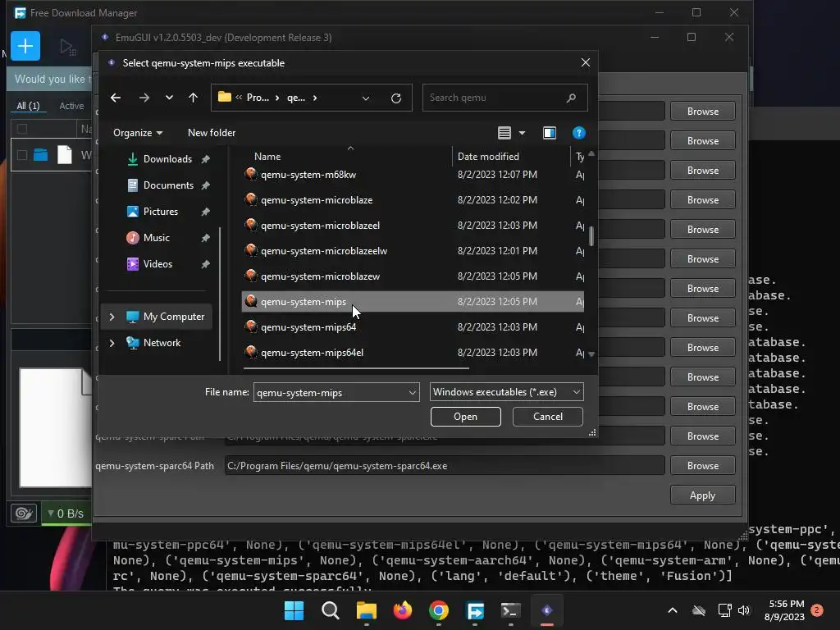Image resolution: width=840 pixels, height=630 pixels.
Task: Toggle snail speed mode icon
Action: coord(24,514)
